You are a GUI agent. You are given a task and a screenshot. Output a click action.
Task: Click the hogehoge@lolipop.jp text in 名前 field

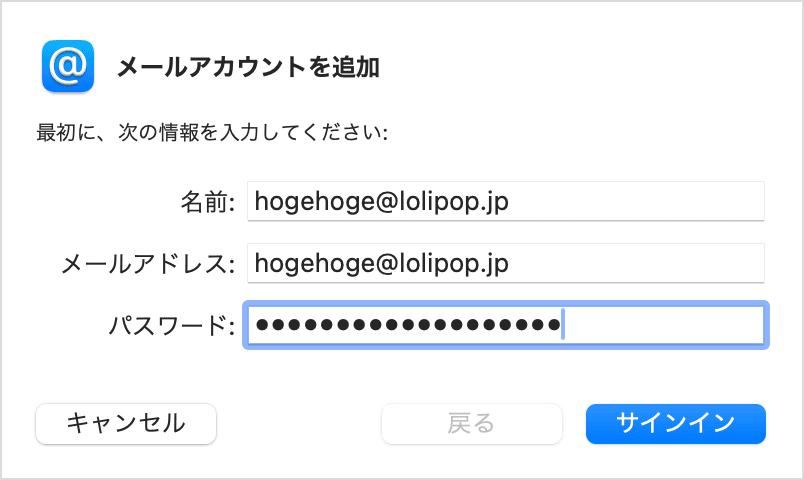point(382,202)
